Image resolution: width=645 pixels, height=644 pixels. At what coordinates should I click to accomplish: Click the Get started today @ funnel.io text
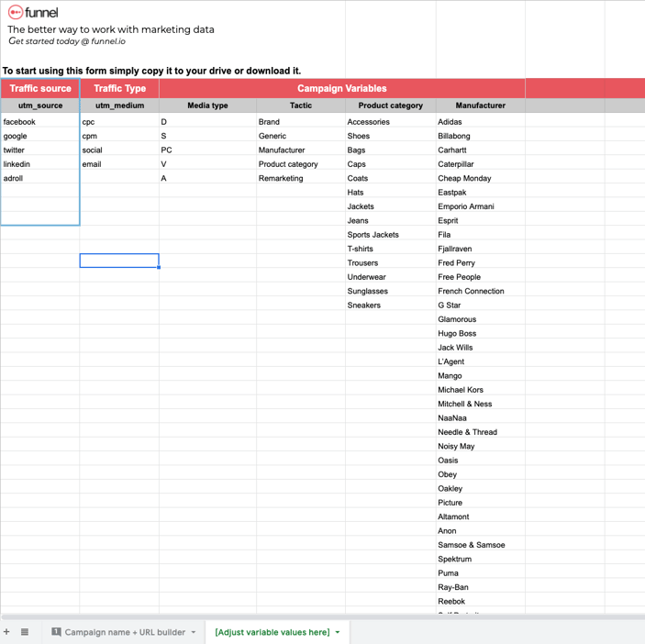(67, 41)
